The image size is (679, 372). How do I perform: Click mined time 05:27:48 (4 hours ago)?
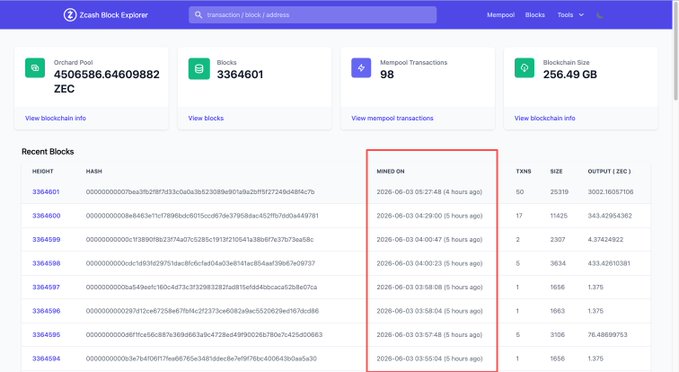click(x=429, y=191)
